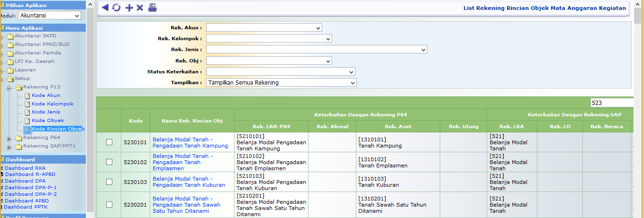Screen dimensions: 644x218
Task: Select the checkbox for row 5230201
Action: [x=109, y=205]
